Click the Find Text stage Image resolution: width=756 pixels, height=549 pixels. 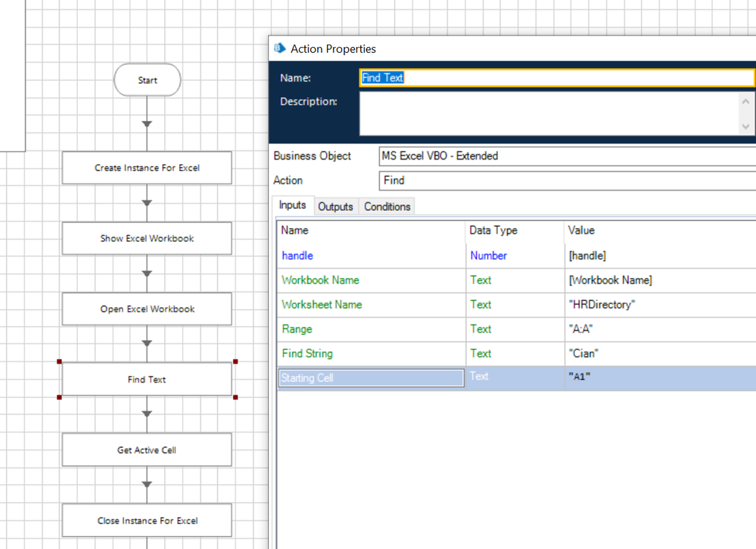pyautogui.click(x=147, y=380)
